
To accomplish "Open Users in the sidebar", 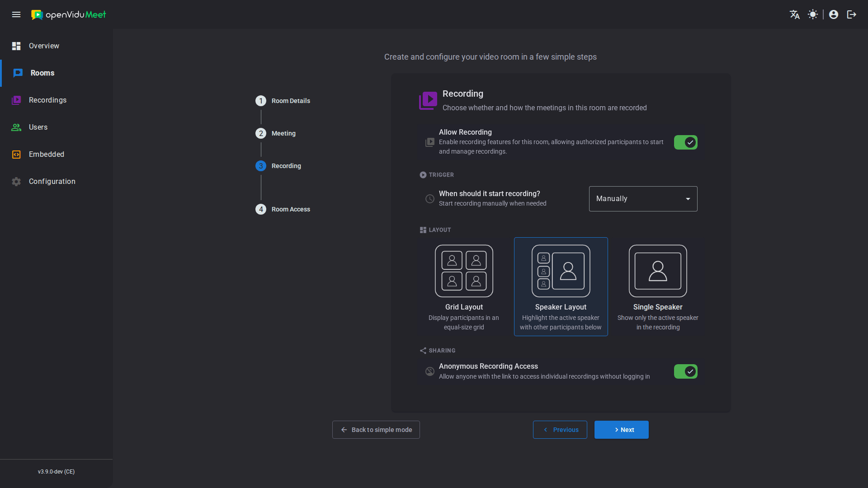I will [x=56, y=127].
